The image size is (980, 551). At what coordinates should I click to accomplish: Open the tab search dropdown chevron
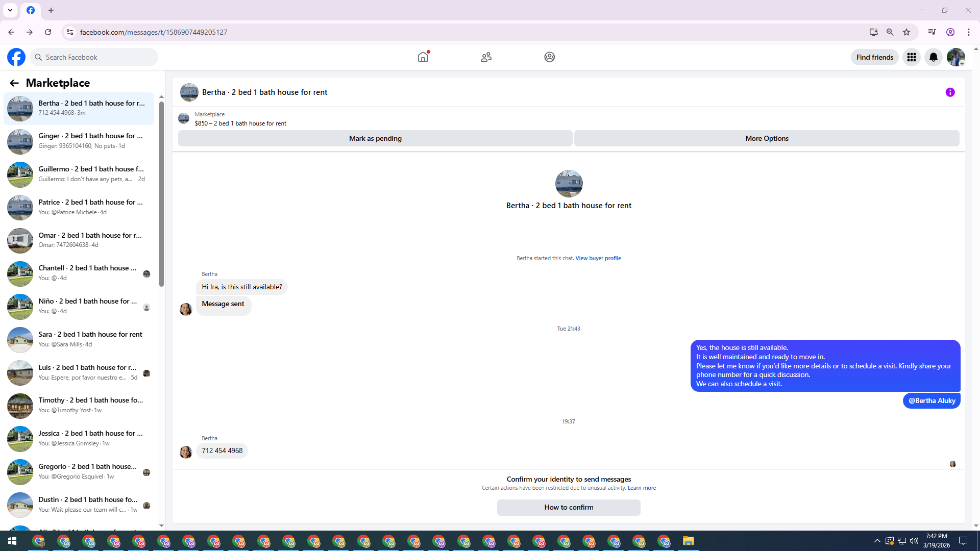(x=10, y=10)
